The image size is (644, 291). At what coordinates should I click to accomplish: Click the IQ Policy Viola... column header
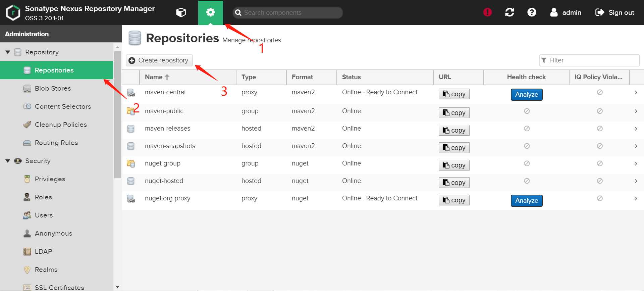tap(599, 77)
